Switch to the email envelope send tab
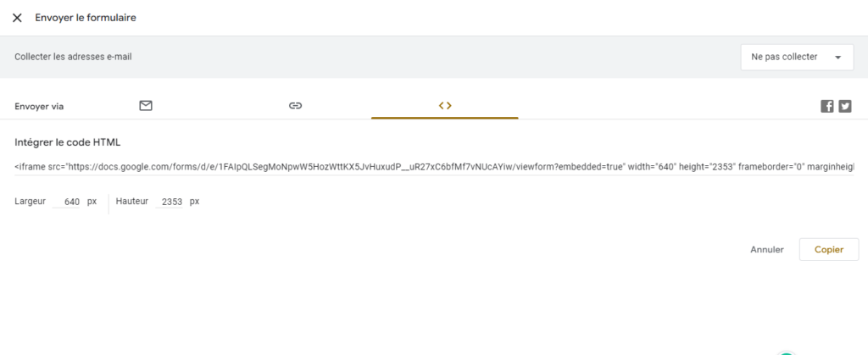The image size is (868, 355). point(146,106)
